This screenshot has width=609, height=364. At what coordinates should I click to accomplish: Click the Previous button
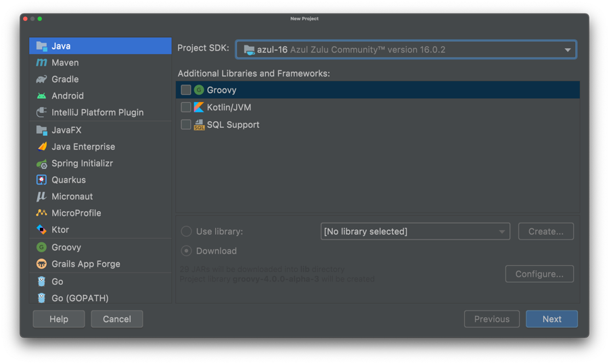[x=492, y=319]
